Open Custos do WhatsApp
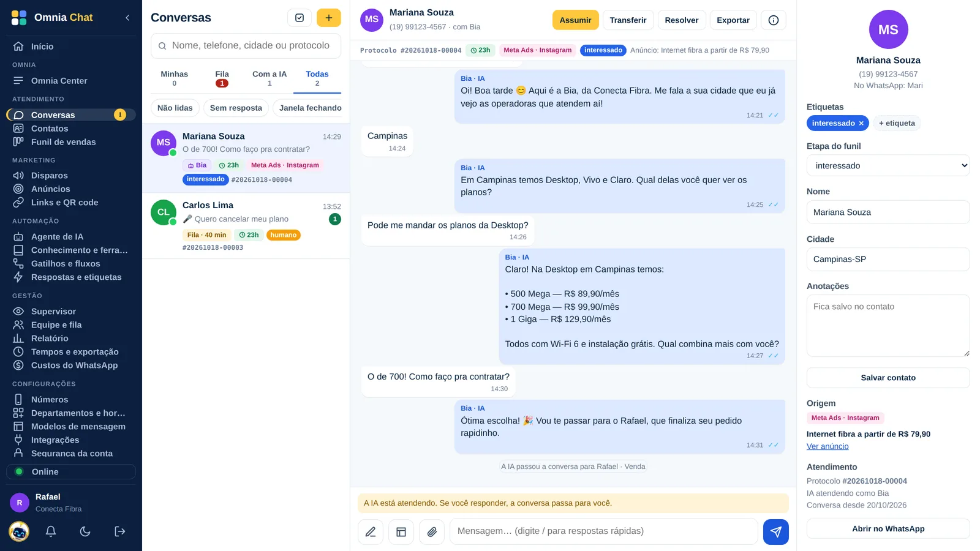This screenshot has width=980, height=551. point(71,365)
